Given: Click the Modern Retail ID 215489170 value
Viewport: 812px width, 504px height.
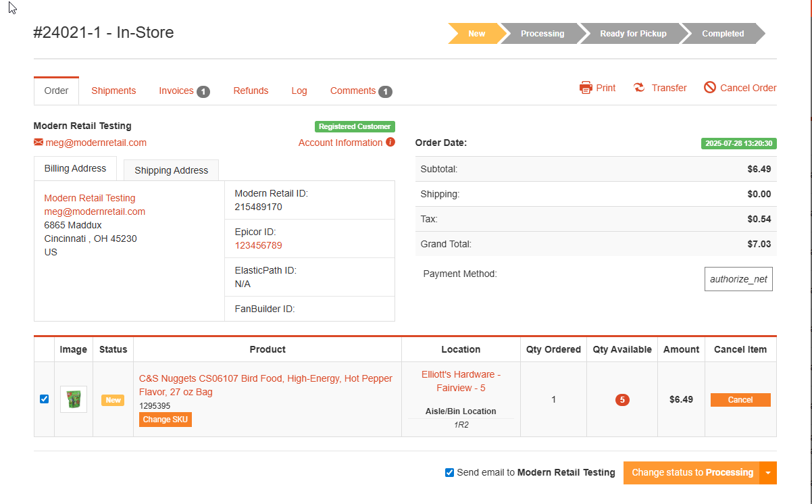Looking at the screenshot, I should point(258,207).
